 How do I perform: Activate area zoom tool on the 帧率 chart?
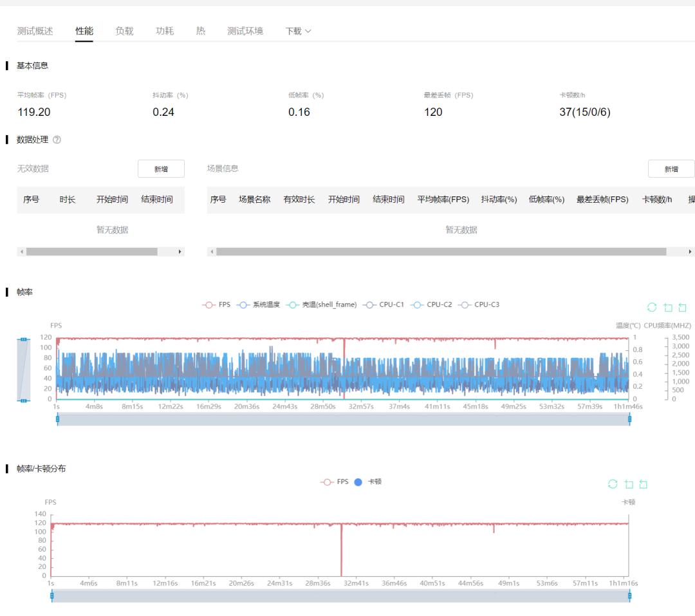[668, 308]
